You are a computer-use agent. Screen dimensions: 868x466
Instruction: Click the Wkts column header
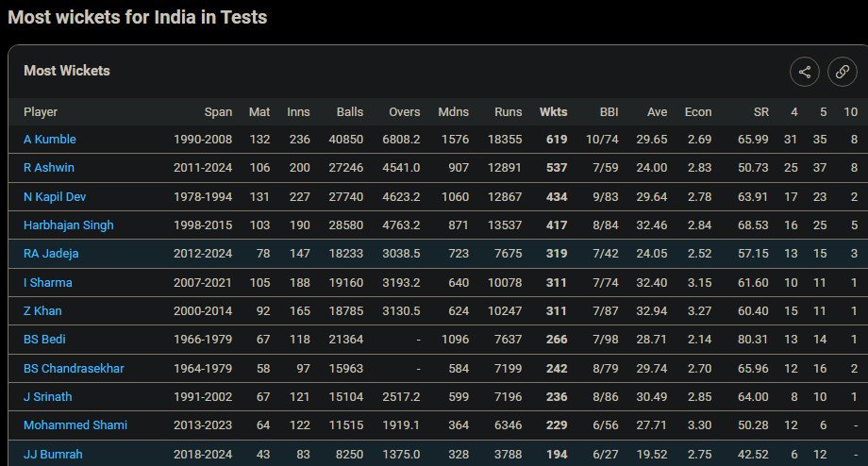(x=553, y=112)
